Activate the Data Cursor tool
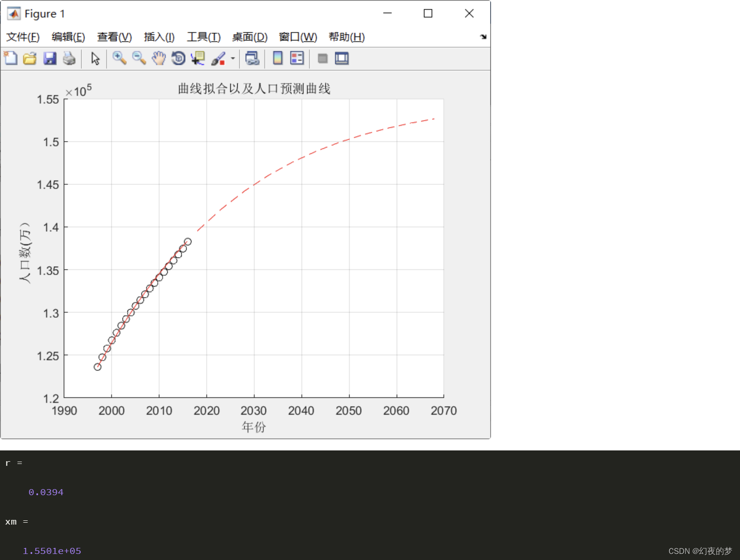 pyautogui.click(x=198, y=58)
